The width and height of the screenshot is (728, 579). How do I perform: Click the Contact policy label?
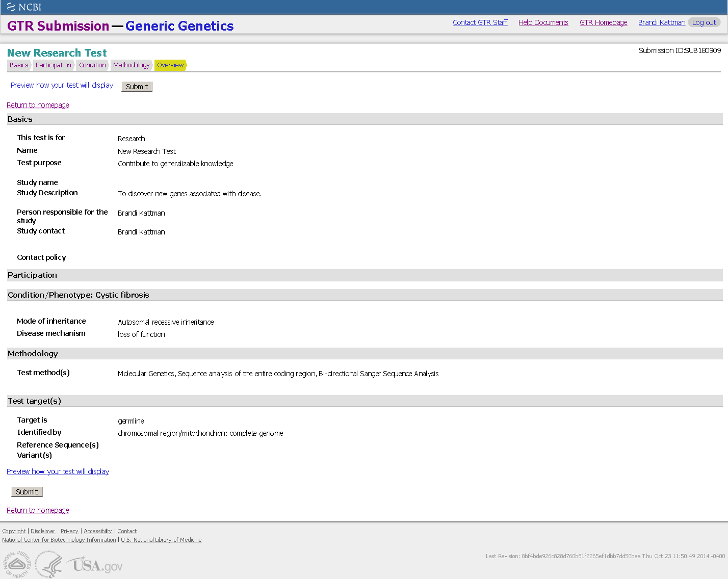point(41,257)
